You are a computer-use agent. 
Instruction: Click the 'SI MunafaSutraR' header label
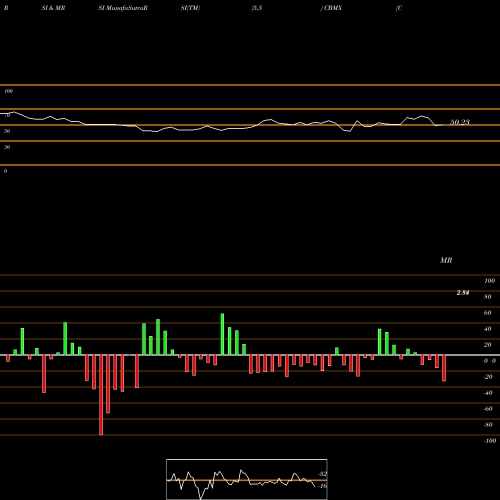(x=123, y=8)
